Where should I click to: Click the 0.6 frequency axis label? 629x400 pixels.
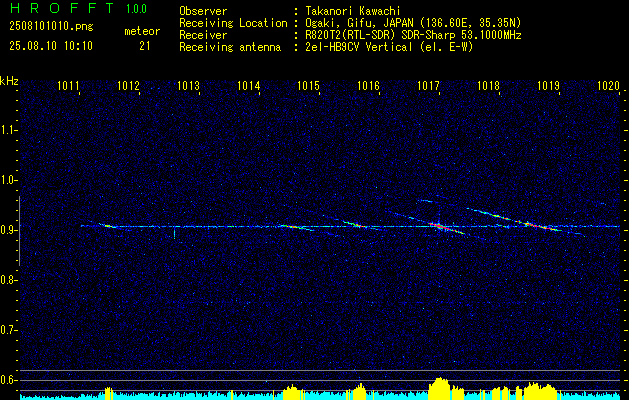(8, 380)
